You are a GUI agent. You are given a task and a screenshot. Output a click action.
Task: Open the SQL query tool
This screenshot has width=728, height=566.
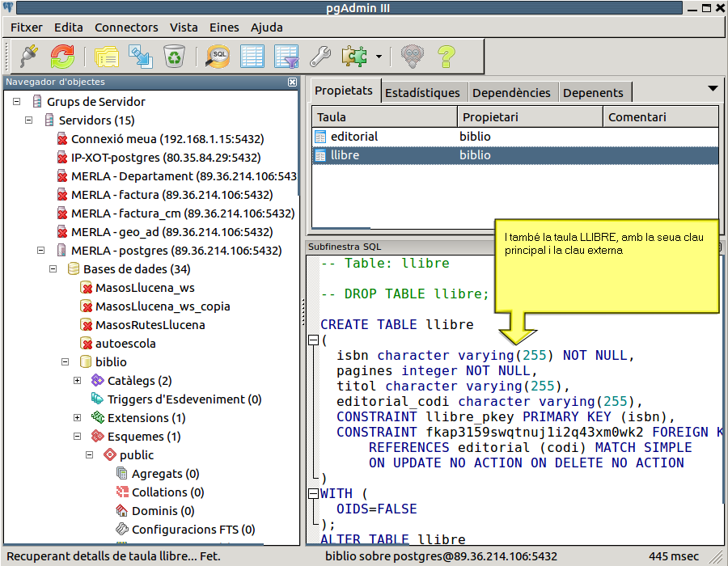218,57
